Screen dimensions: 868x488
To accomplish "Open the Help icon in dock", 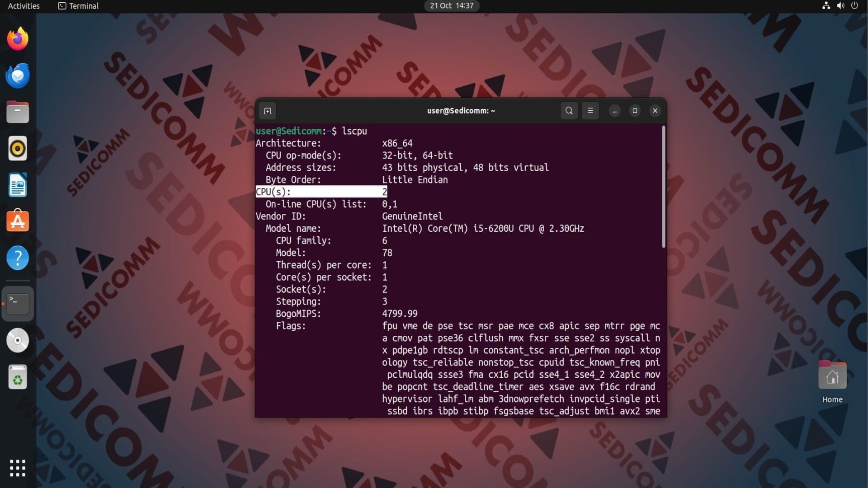I will tap(18, 258).
